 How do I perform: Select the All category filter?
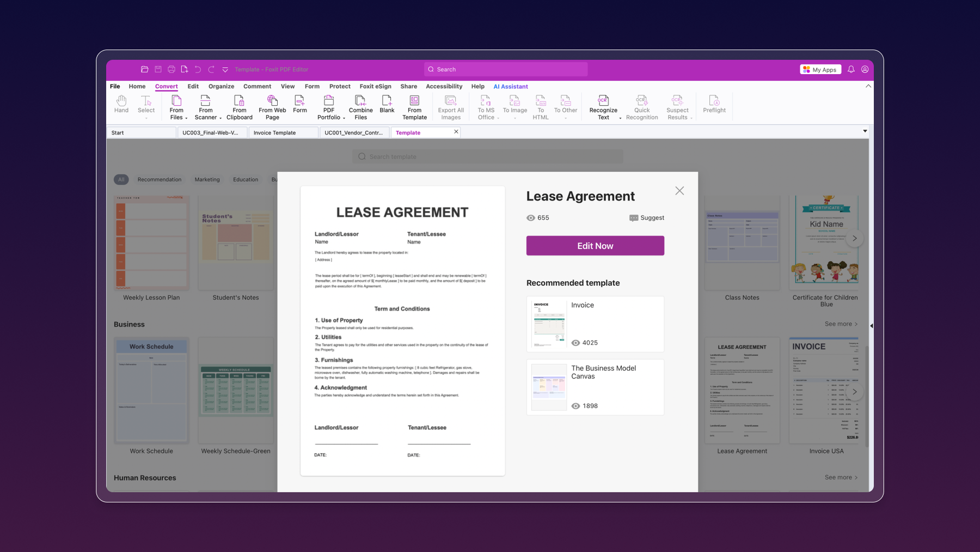point(121,179)
